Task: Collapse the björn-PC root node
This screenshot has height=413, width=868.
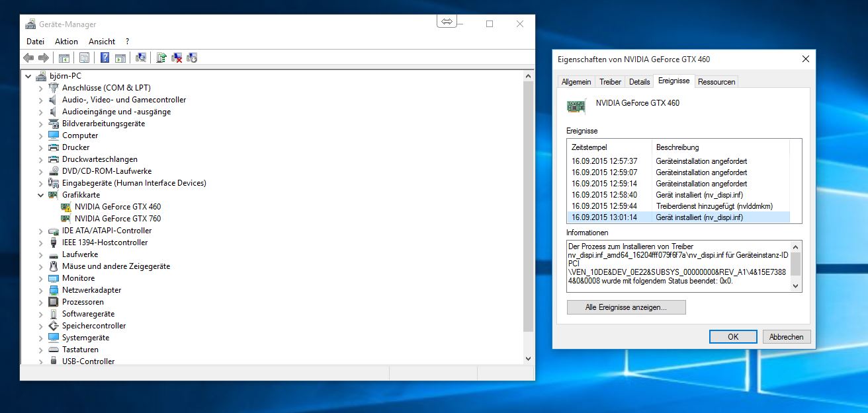Action: coord(28,76)
